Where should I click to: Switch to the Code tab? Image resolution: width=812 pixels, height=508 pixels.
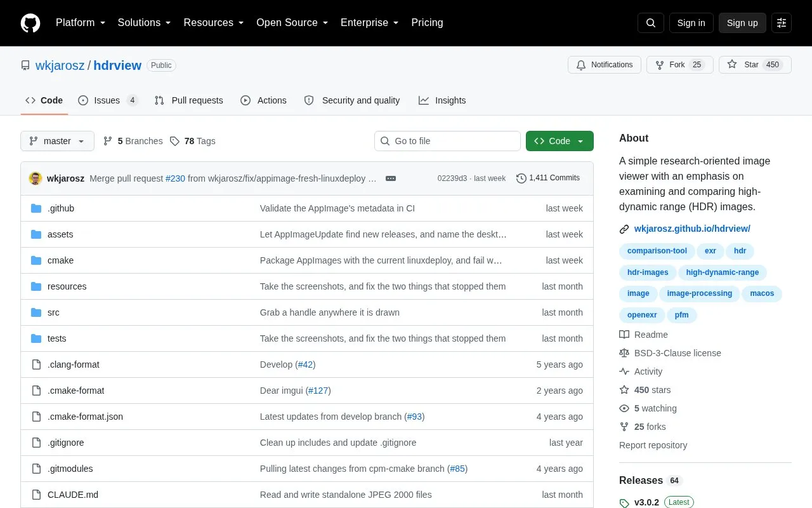pyautogui.click(x=44, y=100)
